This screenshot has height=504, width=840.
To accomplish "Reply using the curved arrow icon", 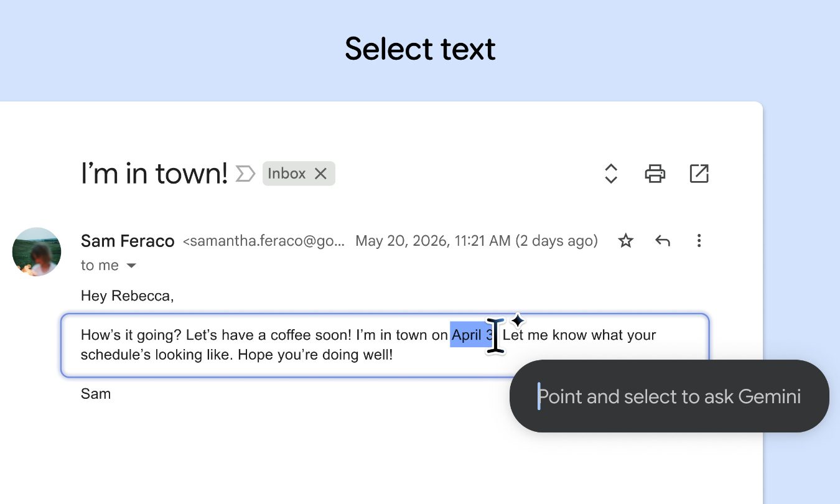I will tap(663, 241).
